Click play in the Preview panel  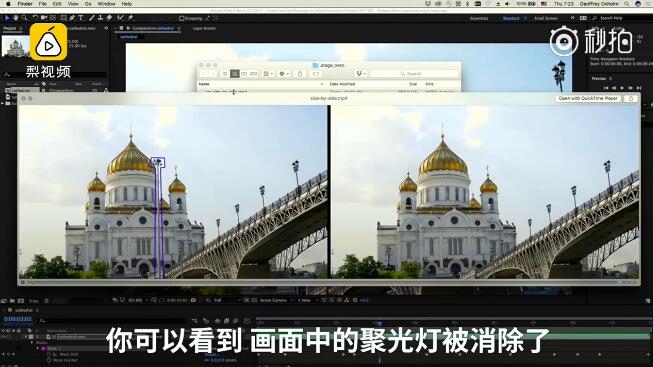coord(622,88)
